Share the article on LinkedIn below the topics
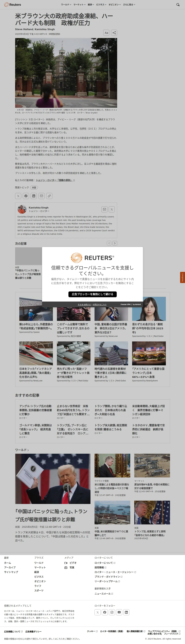Viewport: 185px width, 644px height. click(34, 196)
